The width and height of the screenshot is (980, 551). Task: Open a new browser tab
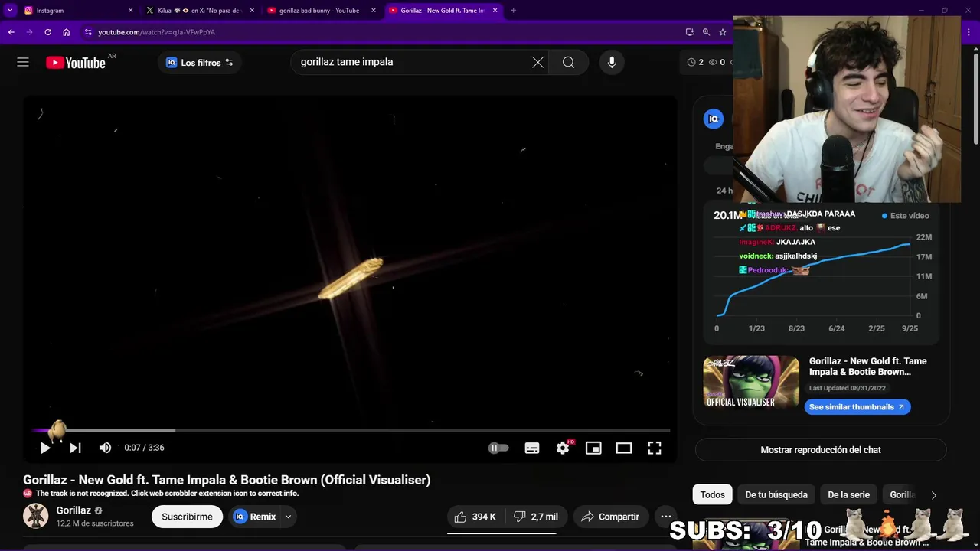coord(513,11)
